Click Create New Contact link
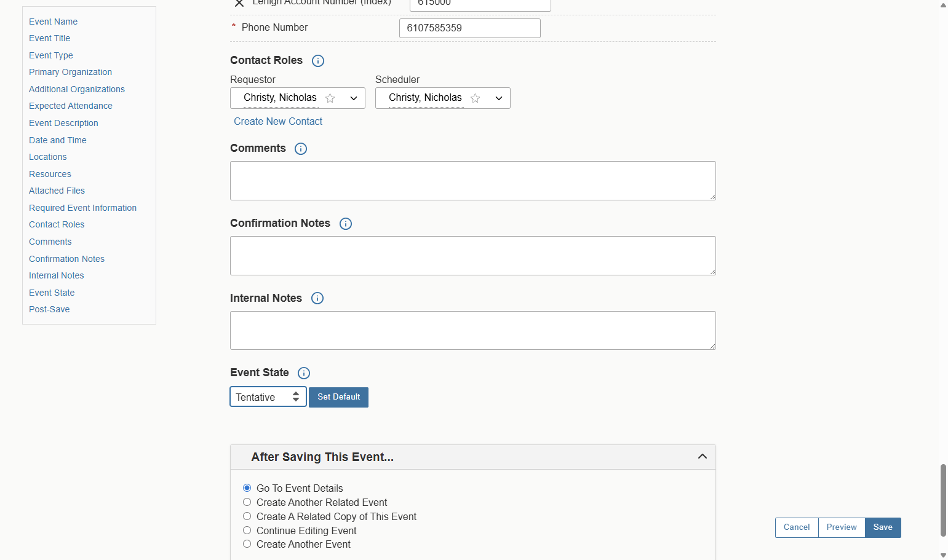 coord(278,122)
